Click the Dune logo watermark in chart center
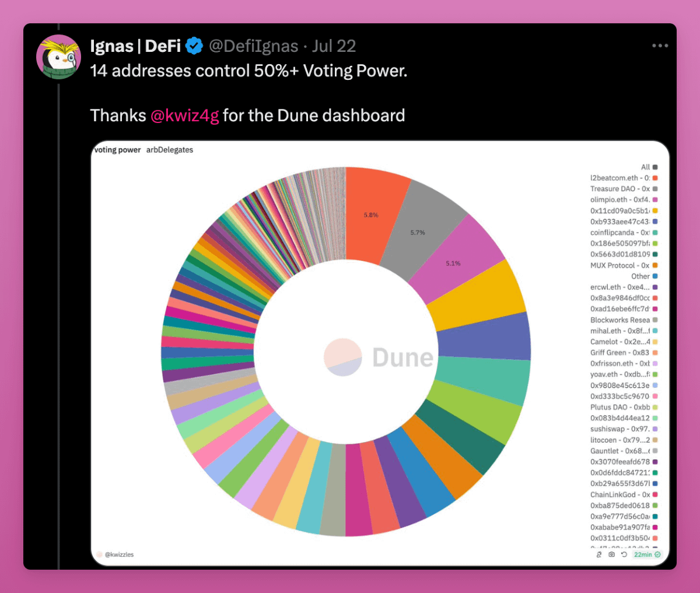 click(379, 357)
